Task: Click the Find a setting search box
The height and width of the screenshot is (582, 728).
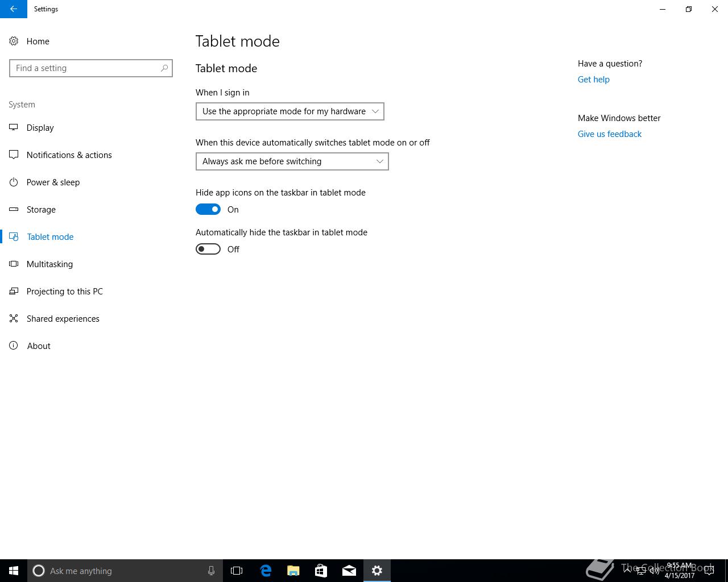Action: (91, 68)
